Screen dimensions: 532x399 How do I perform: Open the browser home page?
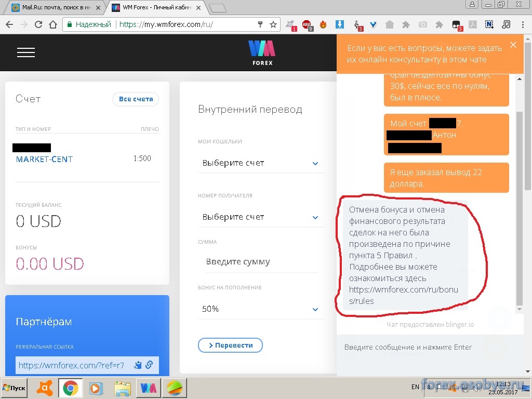click(53, 24)
